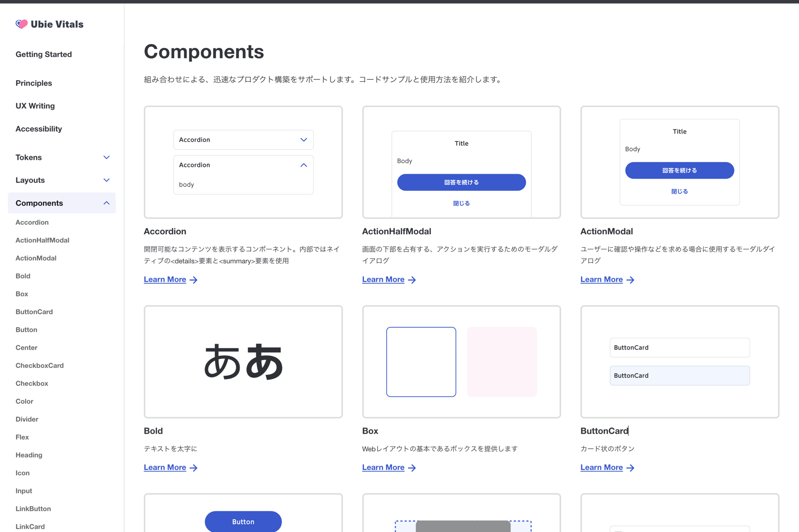Go to LinkButton in sidebar list
Image resolution: width=799 pixels, height=532 pixels.
33,509
